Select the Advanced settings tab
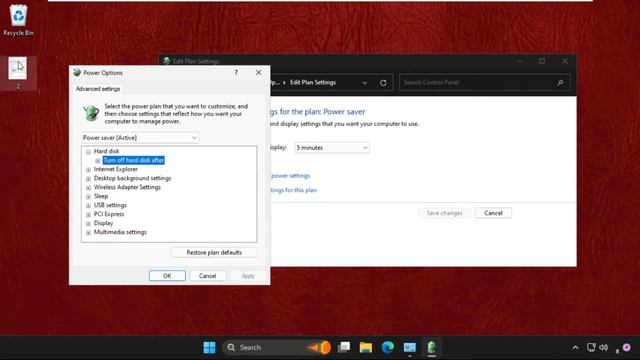The image size is (640, 360). point(98,89)
